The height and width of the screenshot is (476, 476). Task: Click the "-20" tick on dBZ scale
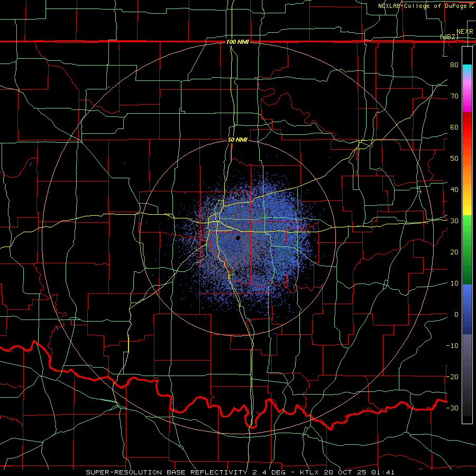click(452, 377)
